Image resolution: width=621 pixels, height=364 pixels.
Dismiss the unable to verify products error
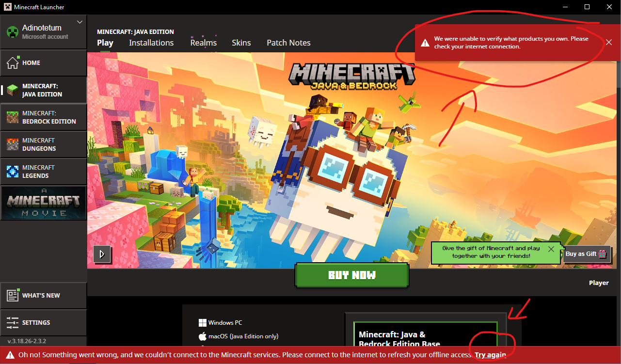609,42
